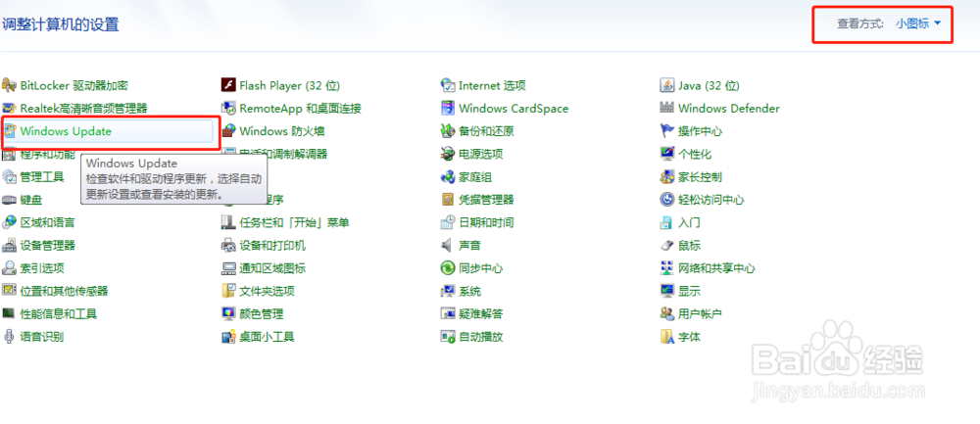The width and height of the screenshot is (980, 424).
Task: Click the Internet 选项 icon
Action: (x=448, y=85)
